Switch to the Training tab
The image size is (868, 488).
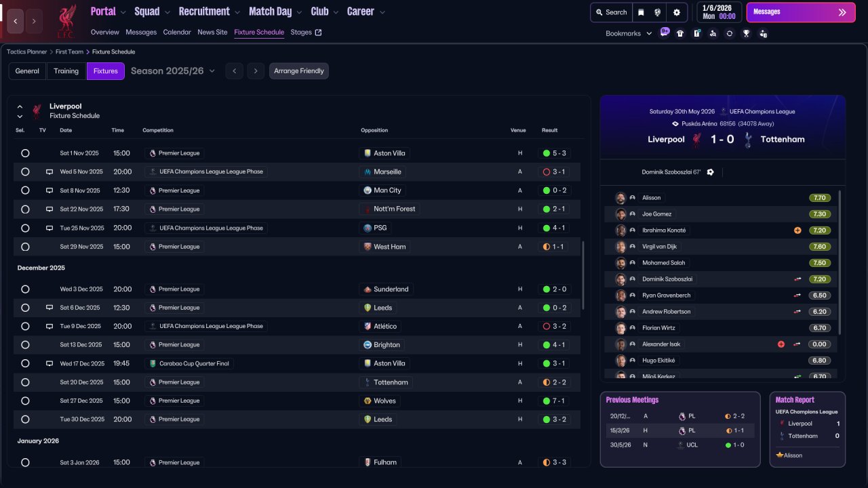coord(66,71)
